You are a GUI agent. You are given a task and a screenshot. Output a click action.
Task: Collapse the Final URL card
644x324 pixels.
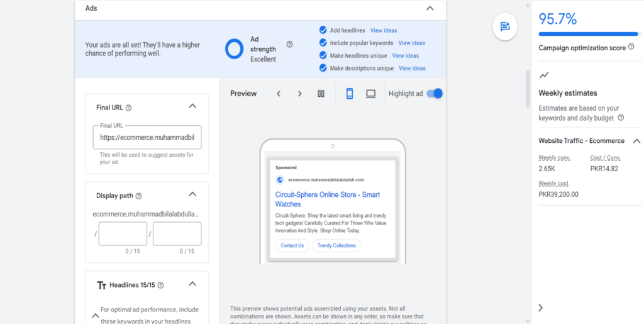tap(192, 106)
